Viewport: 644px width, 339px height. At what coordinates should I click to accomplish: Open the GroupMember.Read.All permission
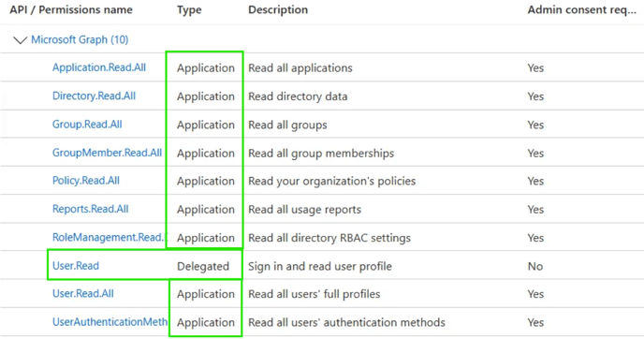tap(108, 153)
